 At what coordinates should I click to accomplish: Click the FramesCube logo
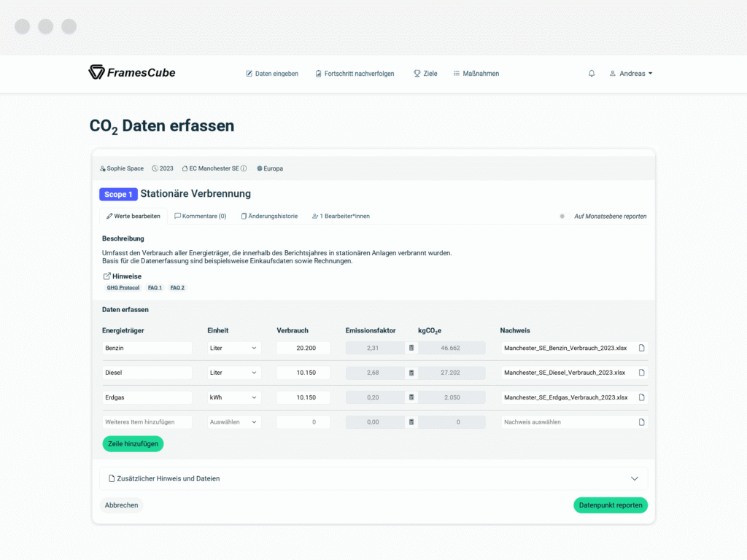point(132,72)
